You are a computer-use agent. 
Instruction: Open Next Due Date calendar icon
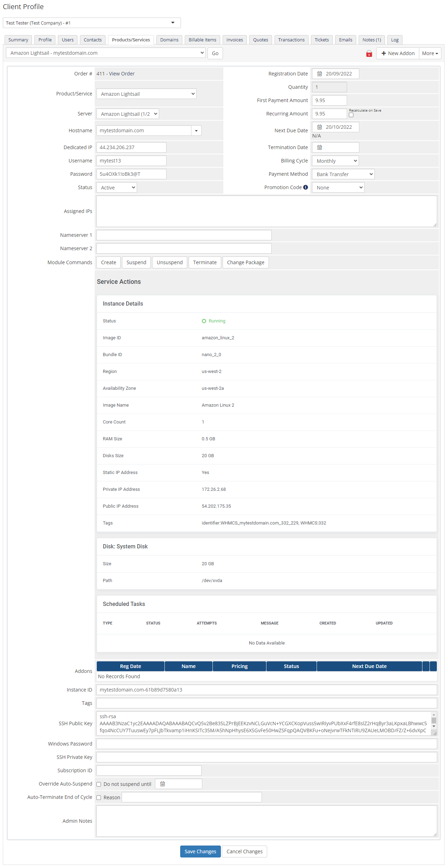[319, 127]
